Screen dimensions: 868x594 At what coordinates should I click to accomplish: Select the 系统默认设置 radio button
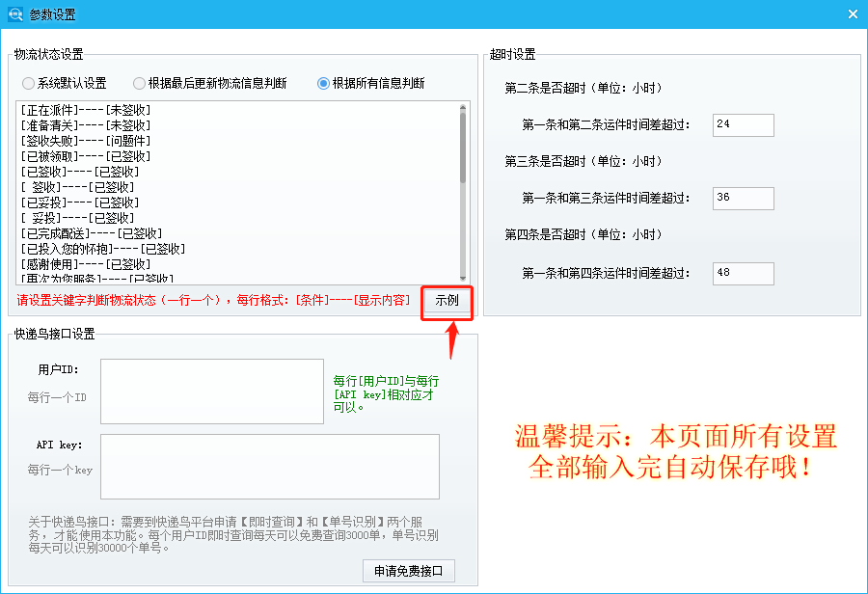coord(29,83)
